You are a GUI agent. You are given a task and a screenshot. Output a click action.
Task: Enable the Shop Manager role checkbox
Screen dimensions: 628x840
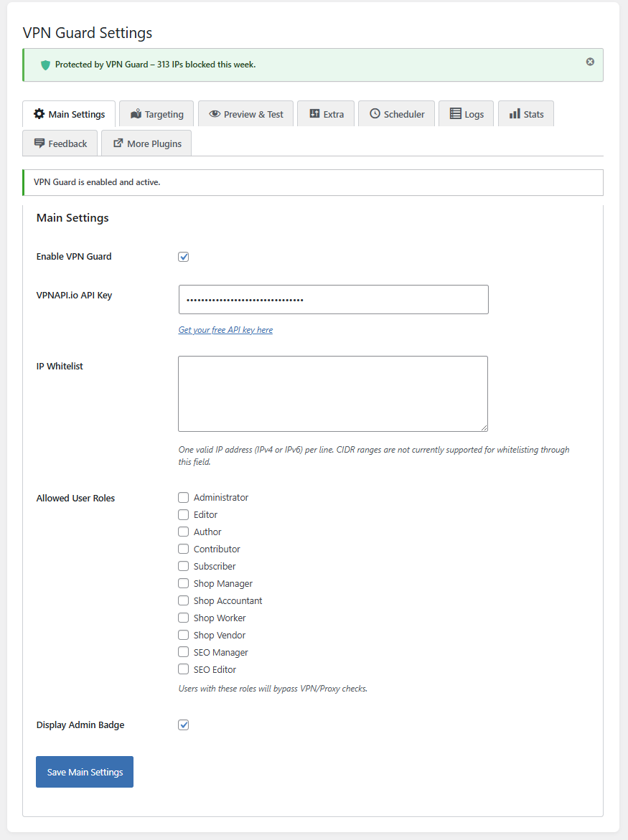pyautogui.click(x=184, y=583)
